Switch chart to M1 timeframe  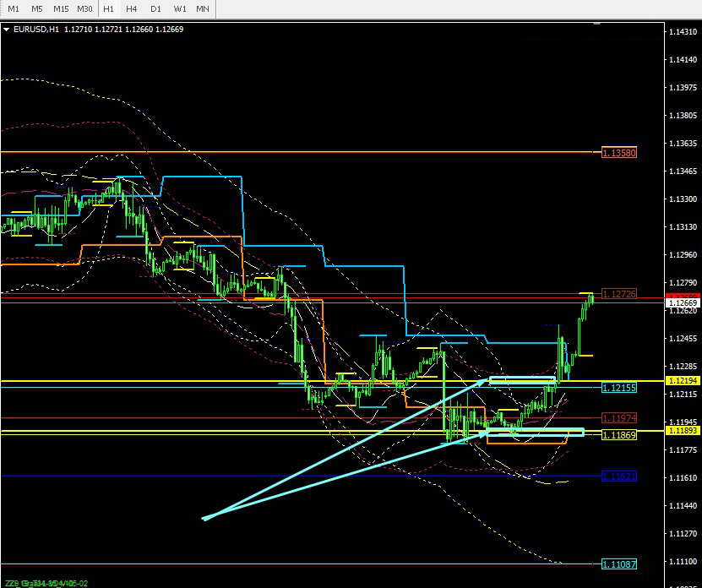[x=14, y=8]
